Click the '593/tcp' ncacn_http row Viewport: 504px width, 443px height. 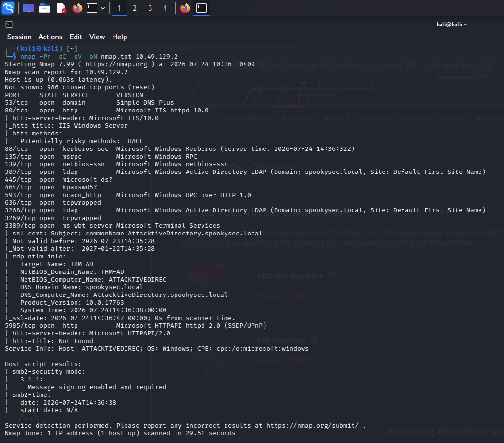[128, 195]
